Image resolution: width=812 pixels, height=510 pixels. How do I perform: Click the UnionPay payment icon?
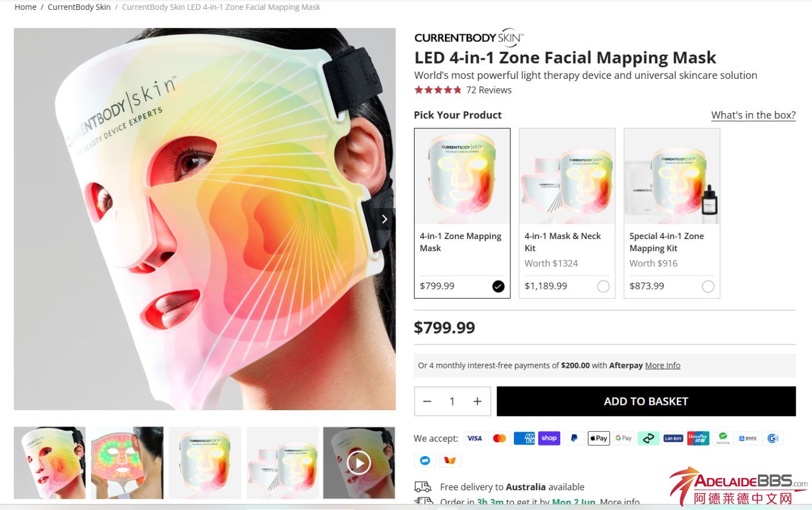pos(698,438)
